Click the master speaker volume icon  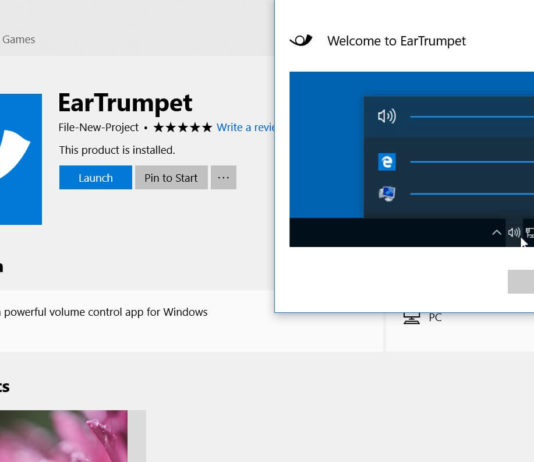tap(387, 116)
